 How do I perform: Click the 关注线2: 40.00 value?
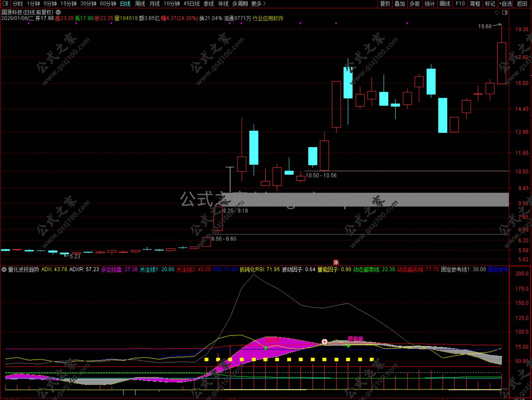(x=194, y=269)
